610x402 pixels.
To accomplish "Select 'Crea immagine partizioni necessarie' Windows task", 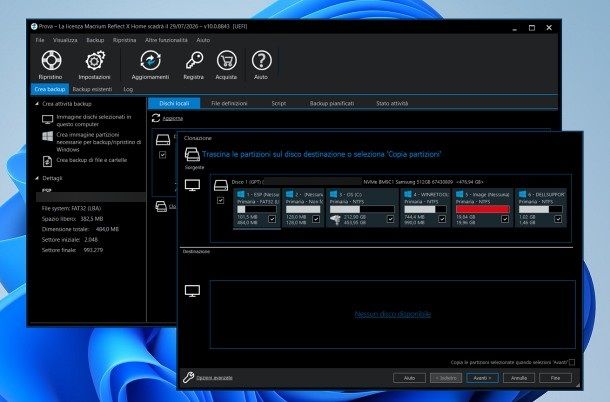I will click(x=98, y=142).
